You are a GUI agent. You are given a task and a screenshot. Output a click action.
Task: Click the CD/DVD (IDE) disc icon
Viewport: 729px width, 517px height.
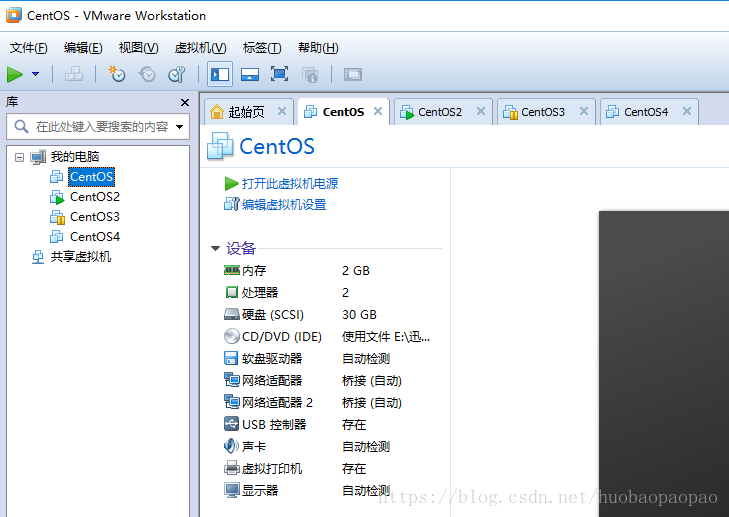coord(232,336)
